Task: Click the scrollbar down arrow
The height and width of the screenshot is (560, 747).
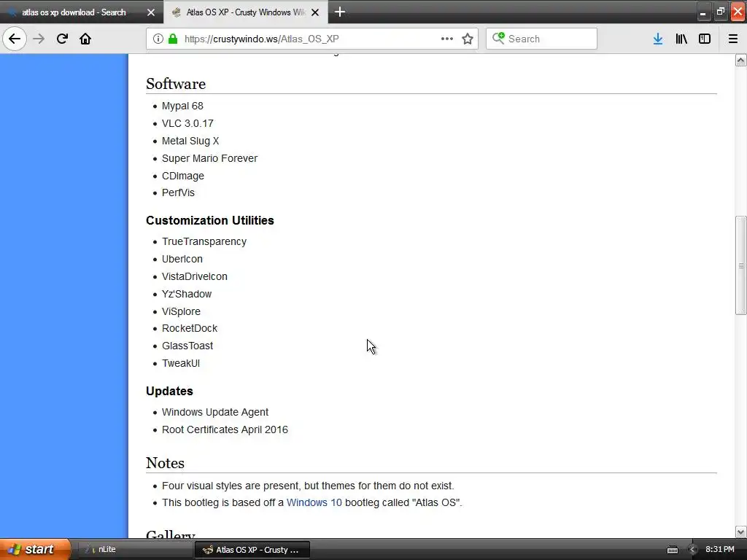Action: pyautogui.click(x=740, y=532)
